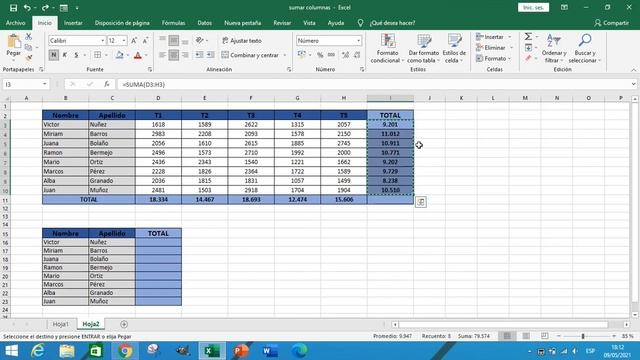The image size is (640, 360).
Task: Click the paste options icon beside row 11
Action: [421, 202]
